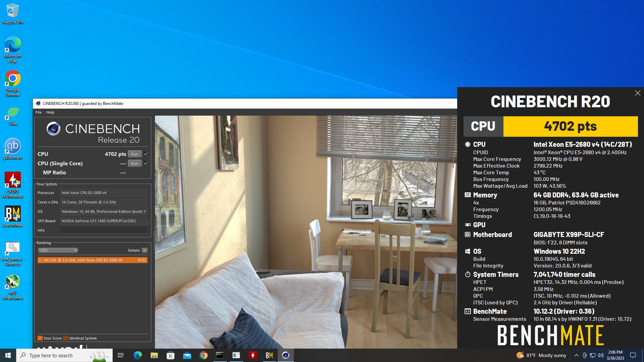Click the GPU section heading in BenchMate
The image size is (644, 362).
click(479, 225)
